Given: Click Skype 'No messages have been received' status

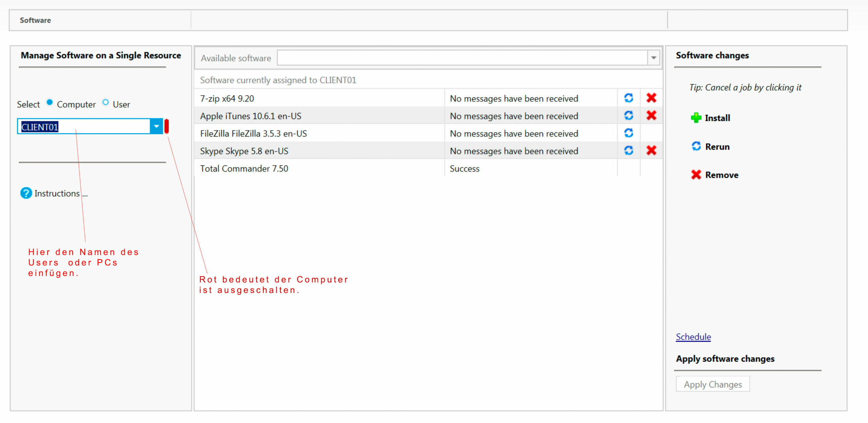Looking at the screenshot, I should (514, 151).
